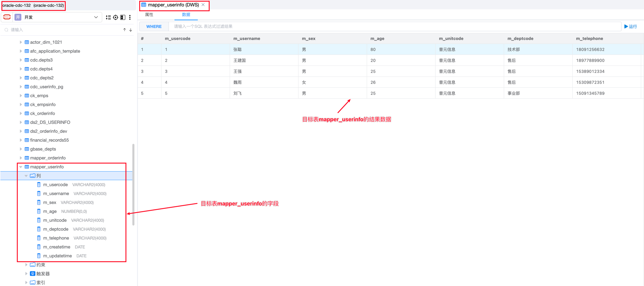Click the collapse-all list icon
This screenshot has width=644, height=286.
point(108,17)
